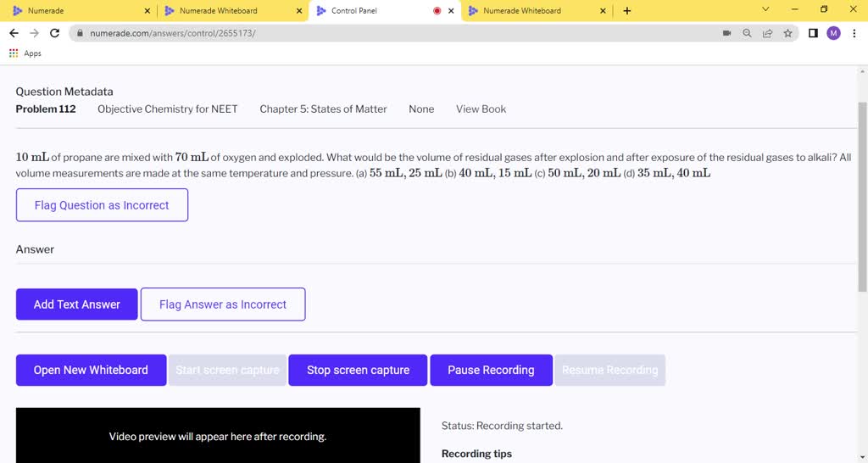Expand the tab search chevron

765,10
